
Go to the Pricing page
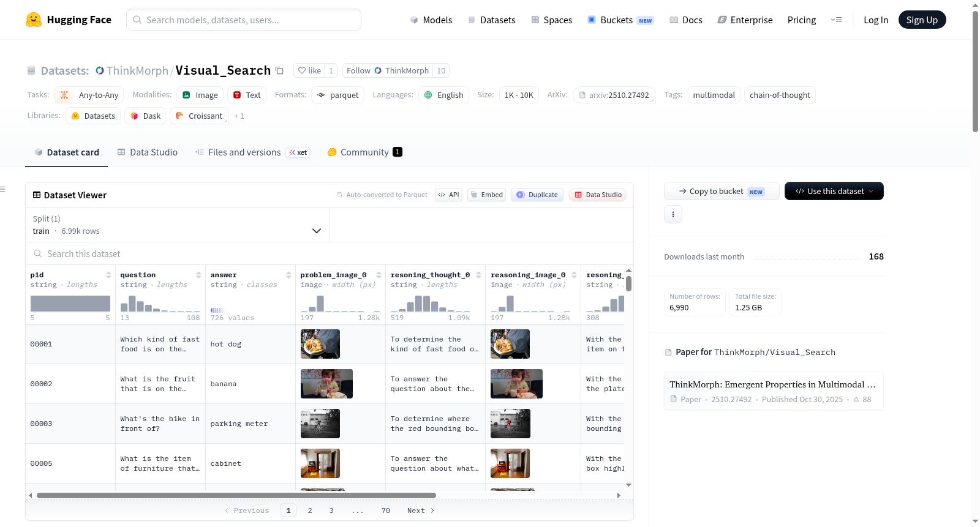(801, 20)
